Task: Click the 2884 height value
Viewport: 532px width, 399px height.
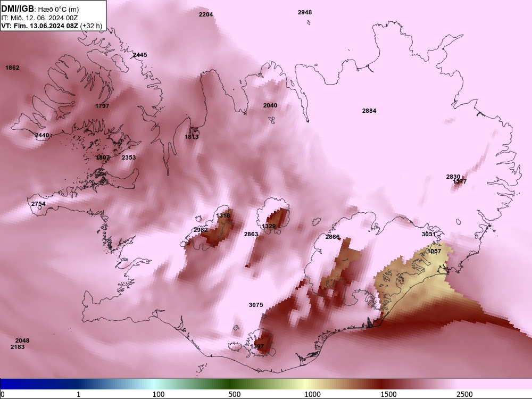Action: [369, 111]
